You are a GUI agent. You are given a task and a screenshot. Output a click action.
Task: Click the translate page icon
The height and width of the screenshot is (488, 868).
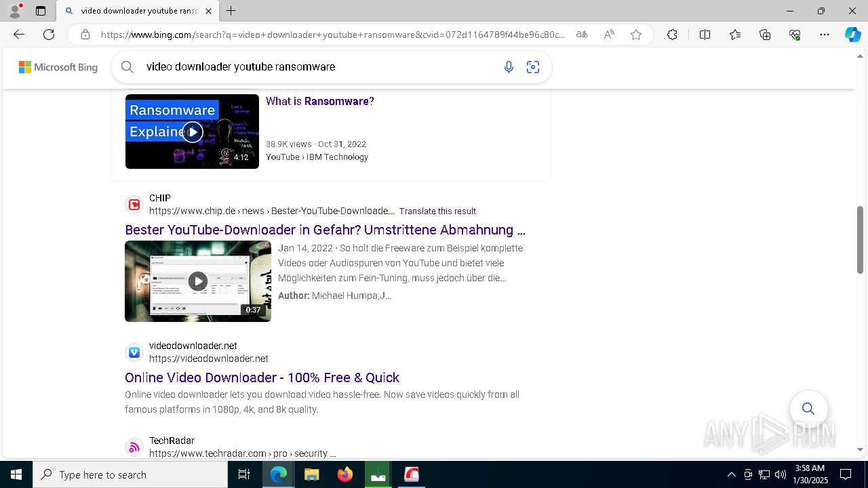click(x=582, y=35)
